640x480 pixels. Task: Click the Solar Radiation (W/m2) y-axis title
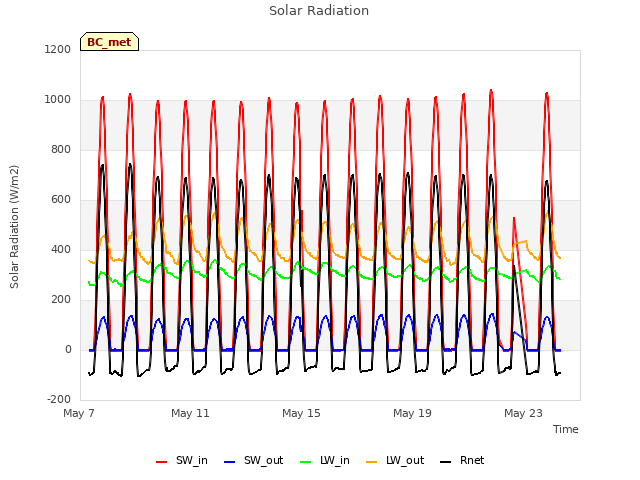14,227
